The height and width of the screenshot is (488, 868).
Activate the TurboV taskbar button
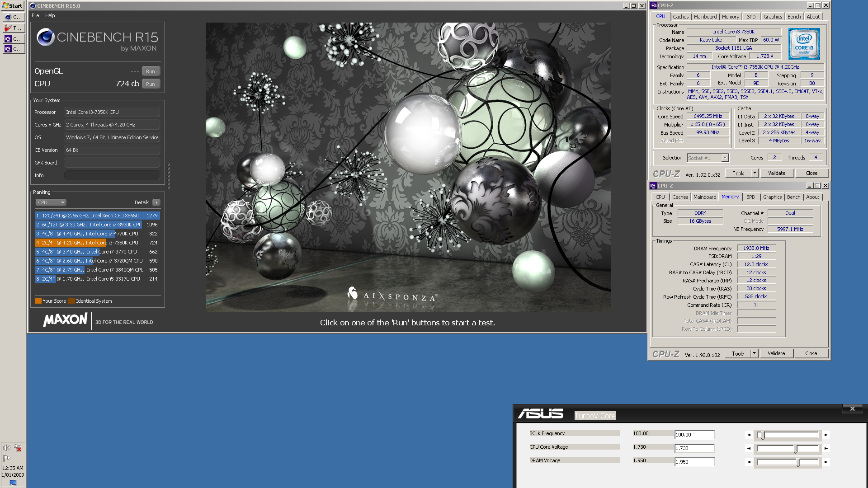pos(13,28)
